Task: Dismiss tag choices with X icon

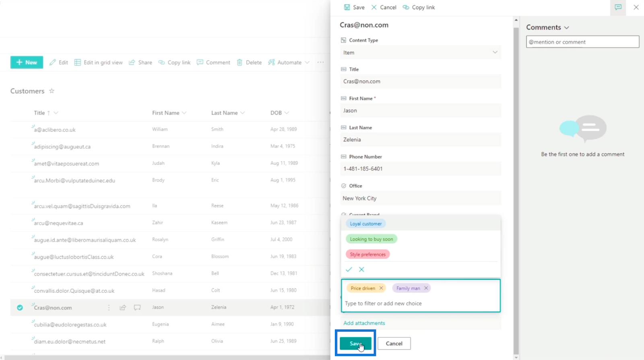Action: click(361, 269)
